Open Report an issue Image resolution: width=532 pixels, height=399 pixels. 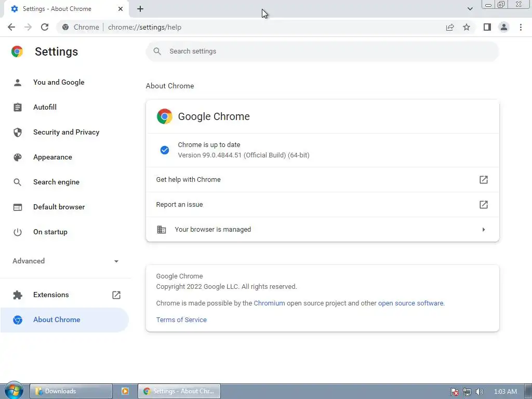322,205
